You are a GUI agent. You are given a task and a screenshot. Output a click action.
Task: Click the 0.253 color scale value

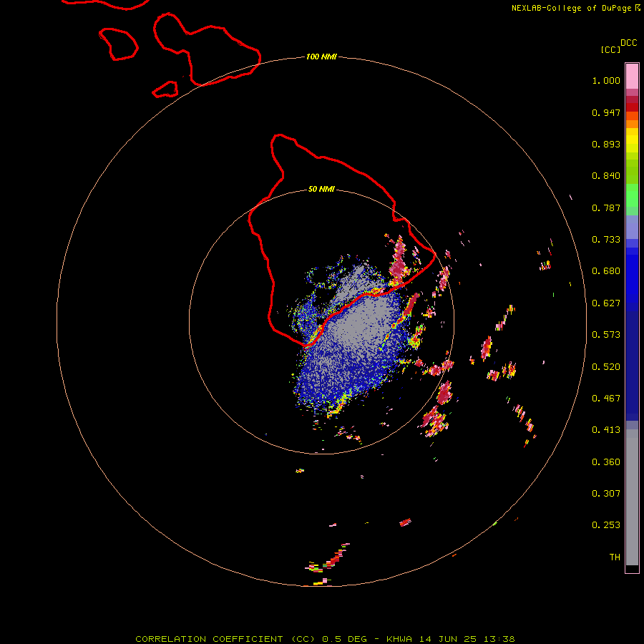coord(606,525)
